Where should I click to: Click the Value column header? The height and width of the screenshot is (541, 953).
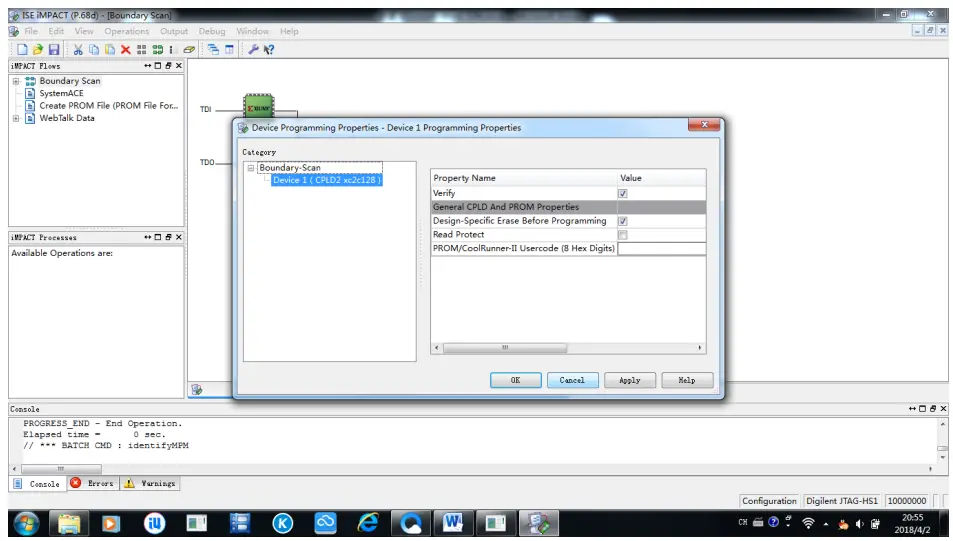pyautogui.click(x=661, y=178)
